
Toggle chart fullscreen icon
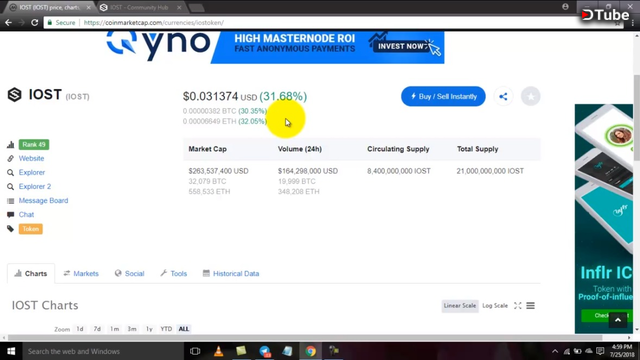tap(518, 306)
